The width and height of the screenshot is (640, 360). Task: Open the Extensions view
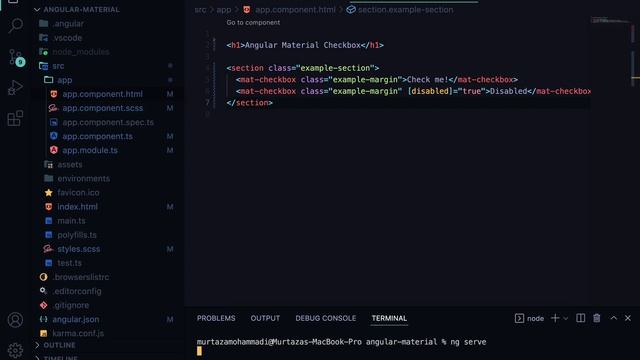point(16,118)
